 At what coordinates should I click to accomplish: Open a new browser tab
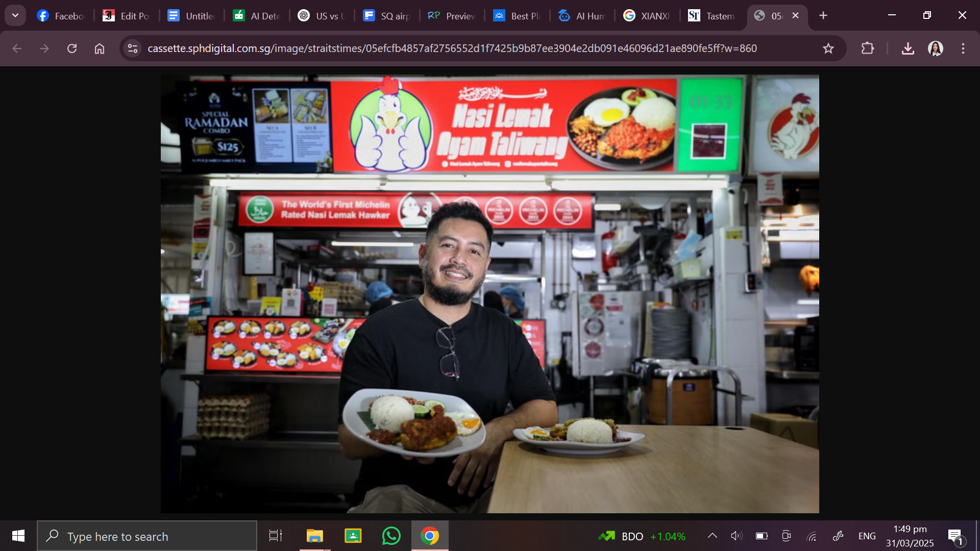point(823,16)
